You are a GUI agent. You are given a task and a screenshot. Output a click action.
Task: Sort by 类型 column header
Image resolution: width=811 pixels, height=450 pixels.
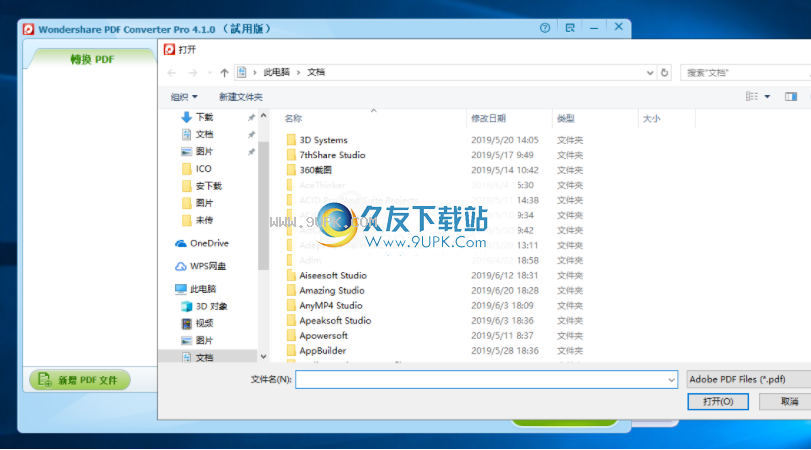click(565, 118)
